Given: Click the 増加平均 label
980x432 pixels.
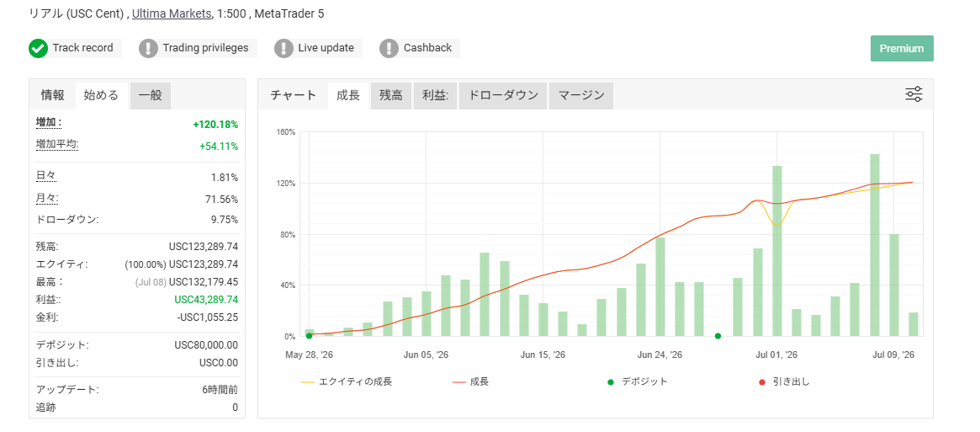Looking at the screenshot, I should click(57, 144).
